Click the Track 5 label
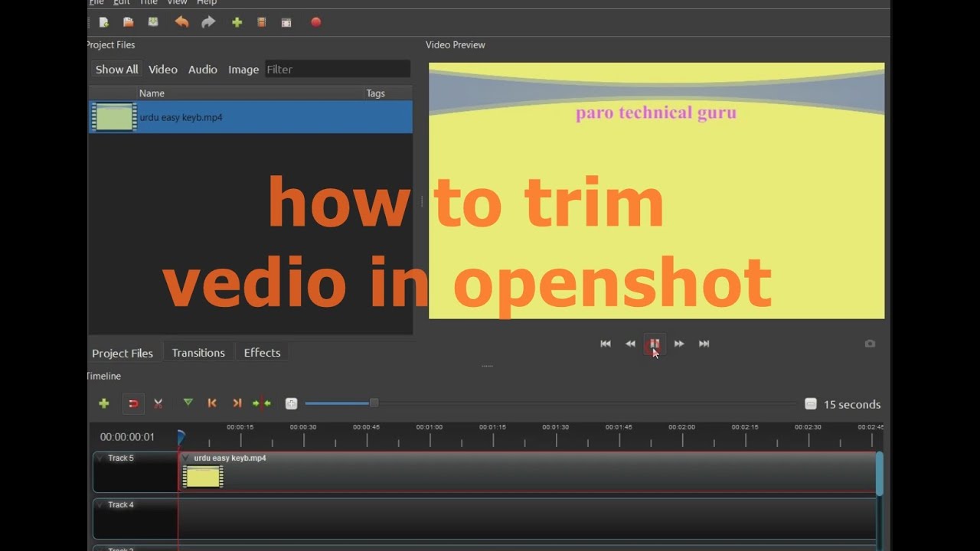Screen dimensions: 980x551 click(121, 458)
